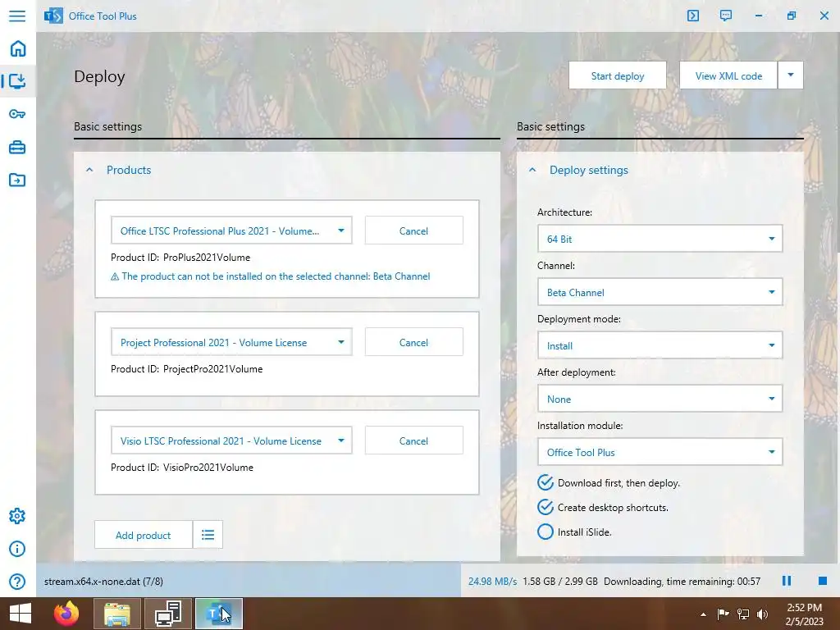Toggle Download first, then deploy
Viewport: 840px width, 630px height.
(x=609, y=482)
